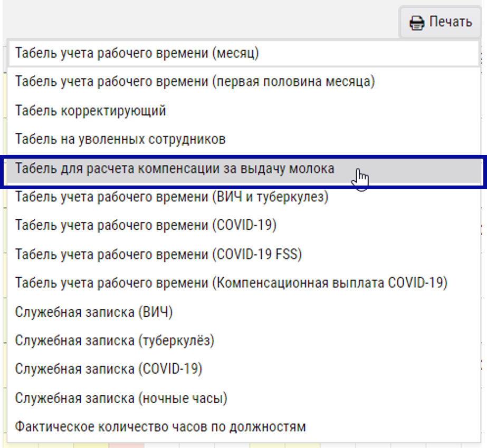The image size is (487, 448).
Task: Choose the last report in the print menu
Action: click(x=160, y=426)
